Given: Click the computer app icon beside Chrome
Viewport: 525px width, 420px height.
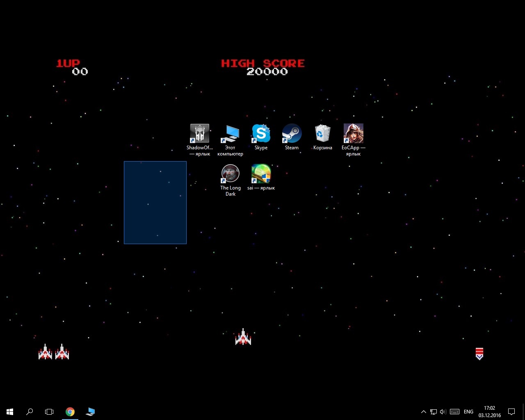Looking at the screenshot, I should [90, 411].
